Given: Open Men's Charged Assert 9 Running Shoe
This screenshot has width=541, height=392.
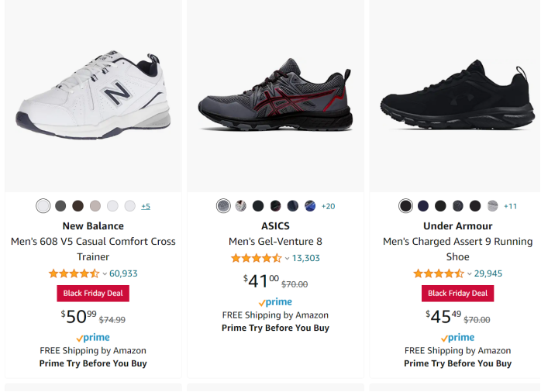Looking at the screenshot, I should point(457,249).
